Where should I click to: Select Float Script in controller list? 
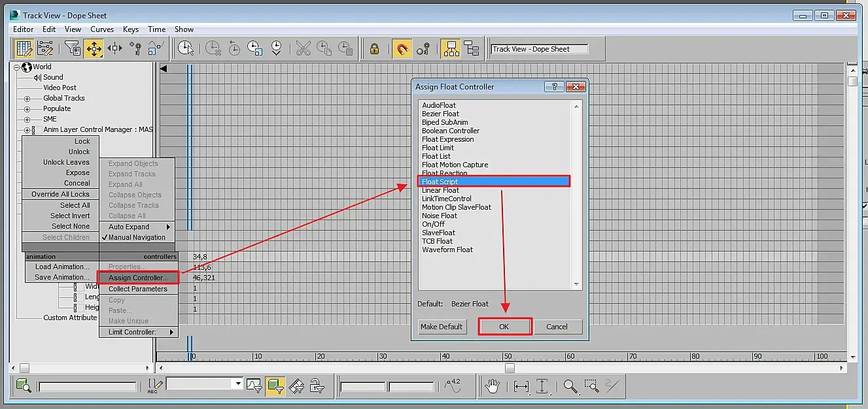(x=495, y=181)
